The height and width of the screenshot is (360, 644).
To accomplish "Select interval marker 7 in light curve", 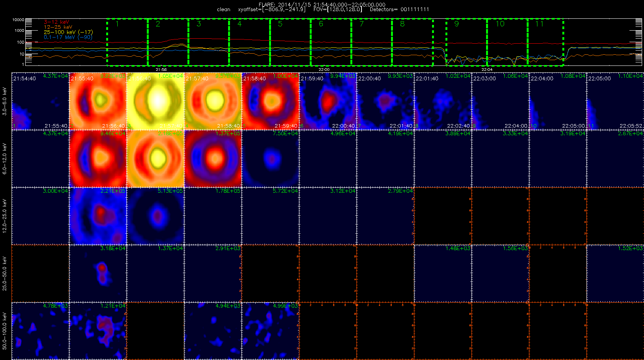I will (x=361, y=24).
